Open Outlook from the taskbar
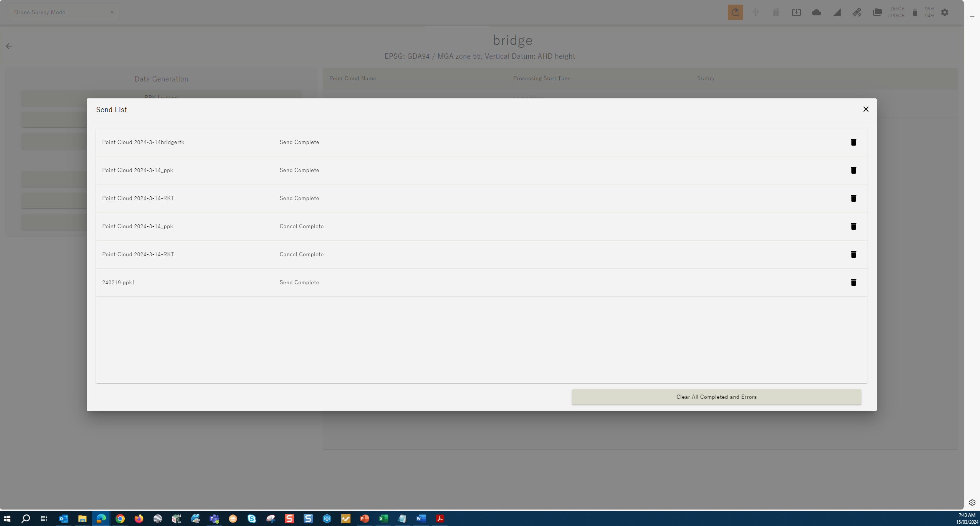This screenshot has width=980, height=526. coord(63,519)
